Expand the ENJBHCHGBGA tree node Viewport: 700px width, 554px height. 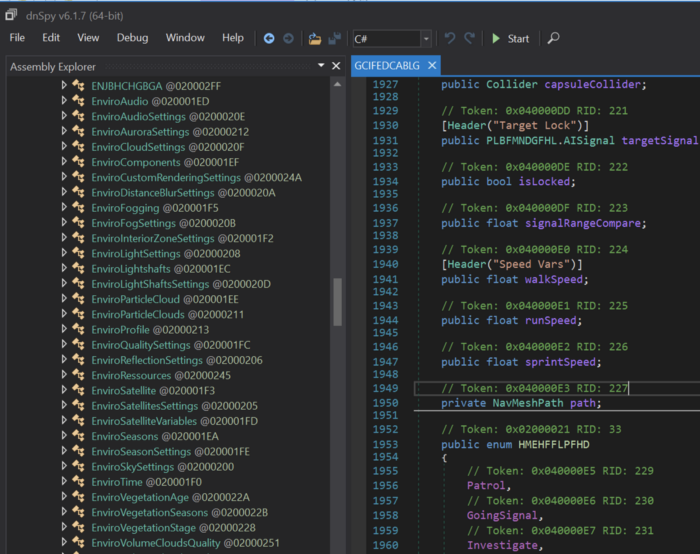point(64,86)
